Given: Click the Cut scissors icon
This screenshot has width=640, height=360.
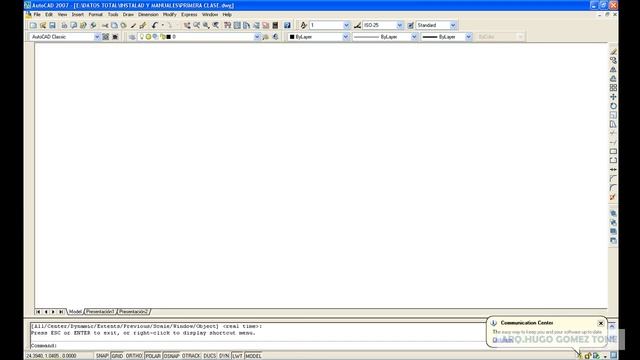Looking at the screenshot, I should click(x=105, y=25).
